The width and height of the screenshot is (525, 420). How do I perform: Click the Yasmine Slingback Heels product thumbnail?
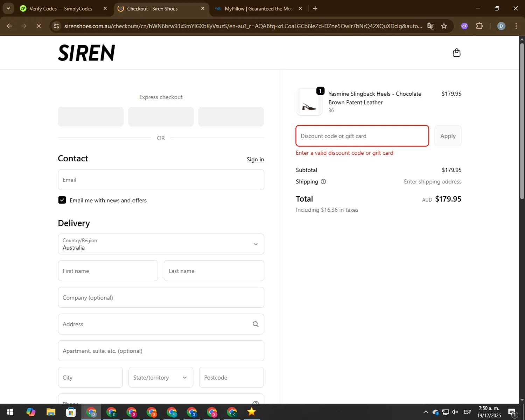click(x=309, y=102)
